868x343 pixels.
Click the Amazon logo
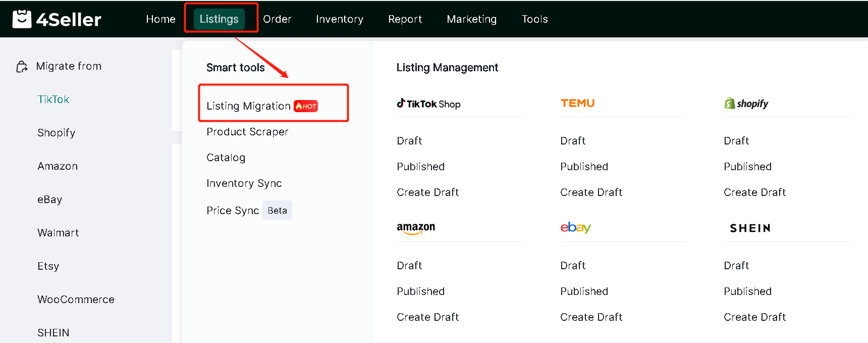[x=416, y=228]
